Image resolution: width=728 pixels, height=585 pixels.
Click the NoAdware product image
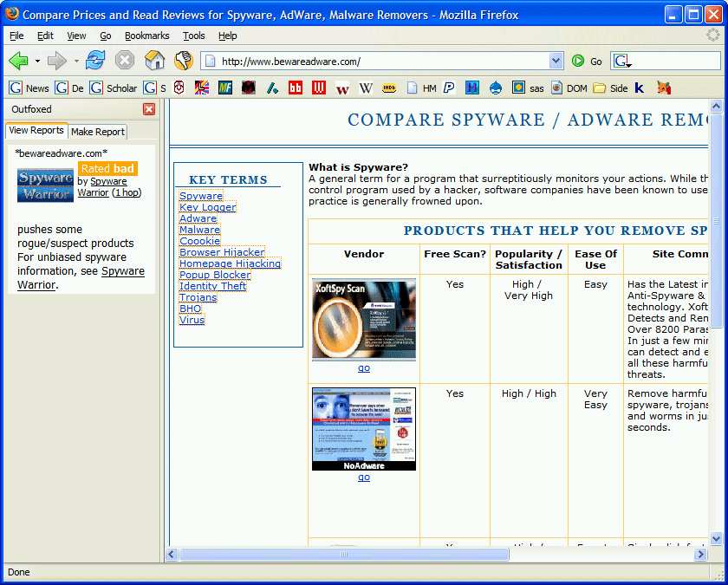(364, 429)
